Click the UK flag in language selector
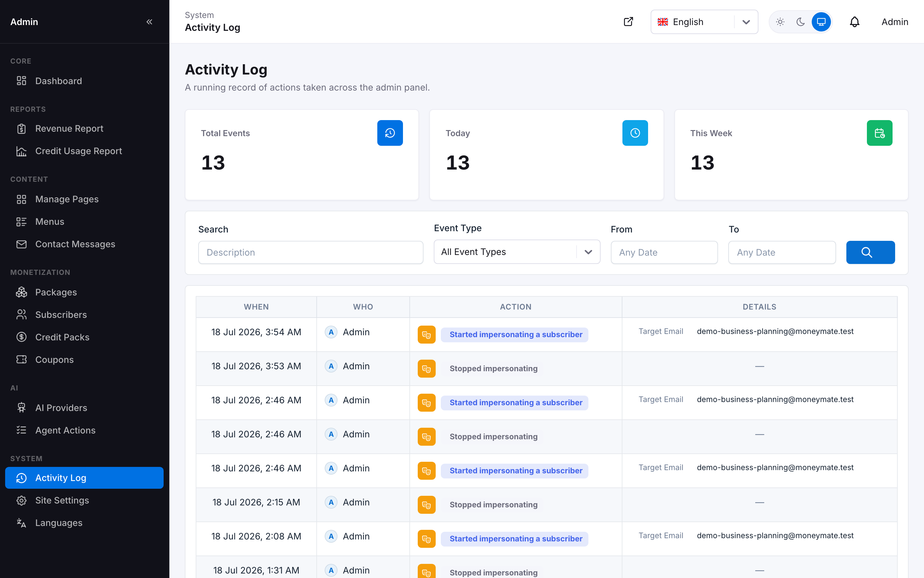 click(663, 22)
